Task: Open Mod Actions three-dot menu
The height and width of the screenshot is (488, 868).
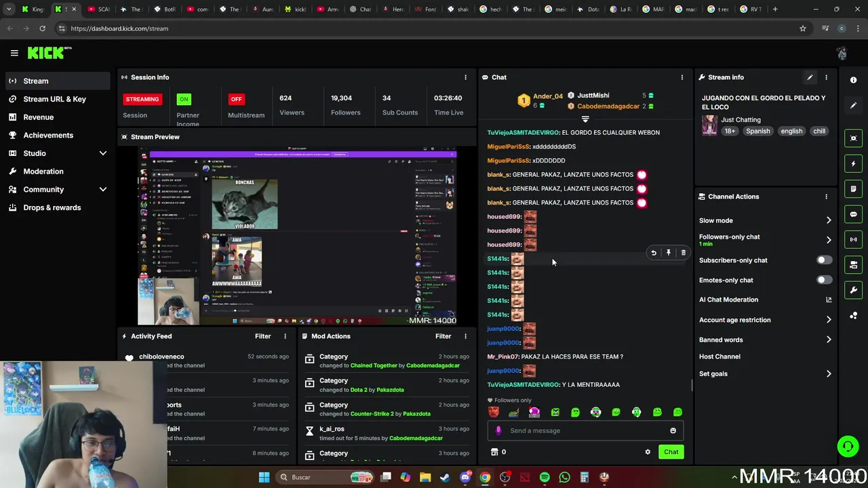Action: pos(465,336)
